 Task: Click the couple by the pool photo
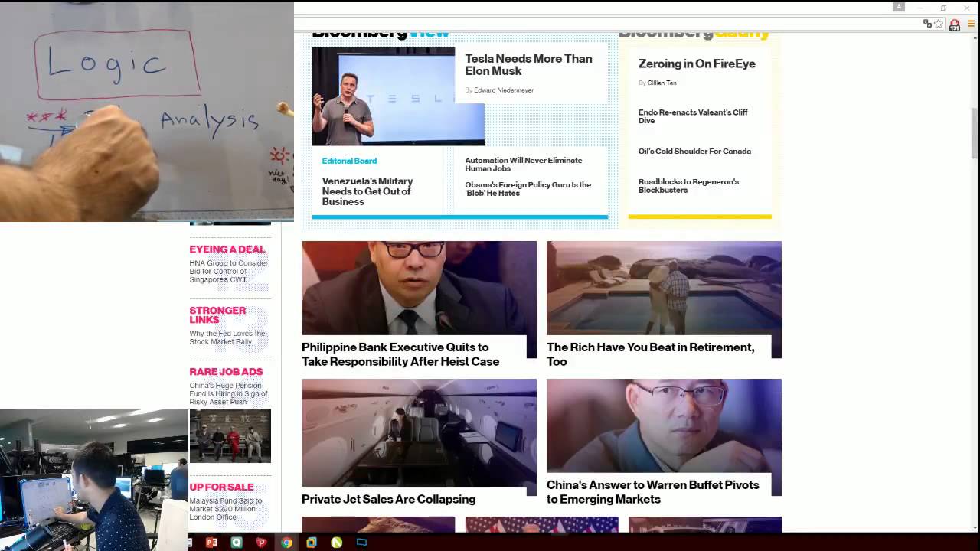[664, 289]
